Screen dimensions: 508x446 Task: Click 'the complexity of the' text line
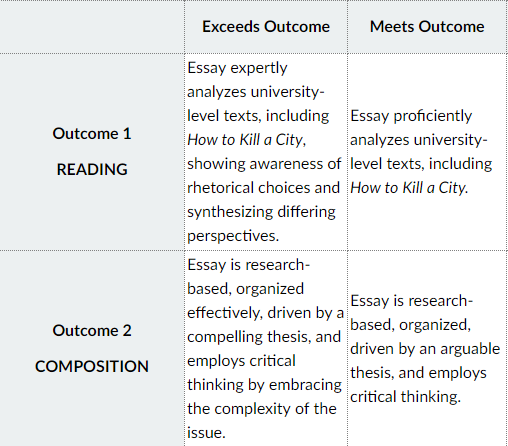(x=262, y=409)
